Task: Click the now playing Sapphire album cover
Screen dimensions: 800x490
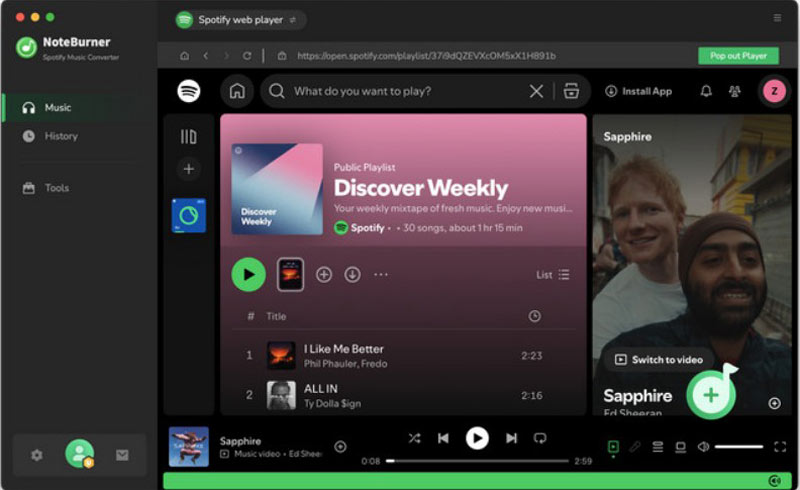Action: pos(189,447)
